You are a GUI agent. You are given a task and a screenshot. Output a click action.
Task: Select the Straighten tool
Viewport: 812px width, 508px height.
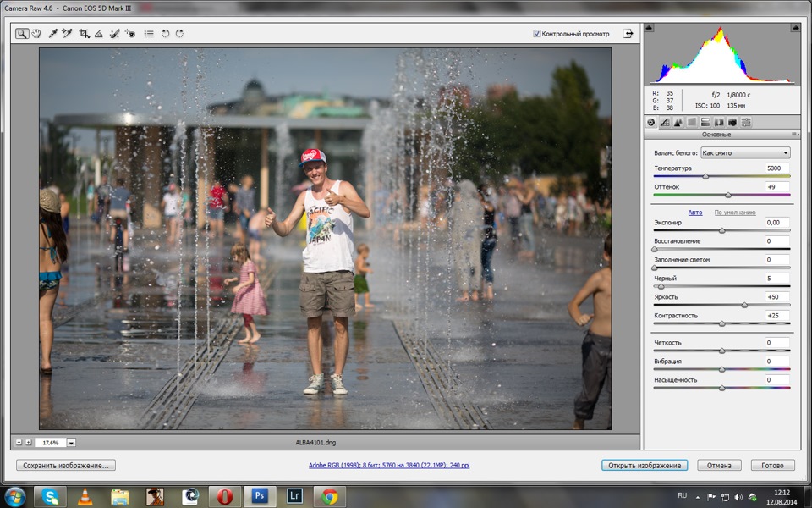(98, 34)
